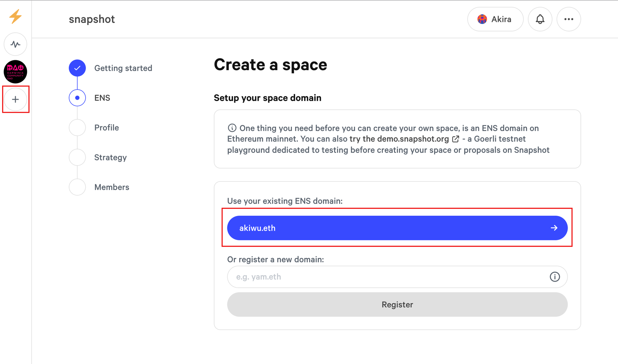The width and height of the screenshot is (618, 364).
Task: Select the ENS step circle
Action: pyautogui.click(x=77, y=98)
